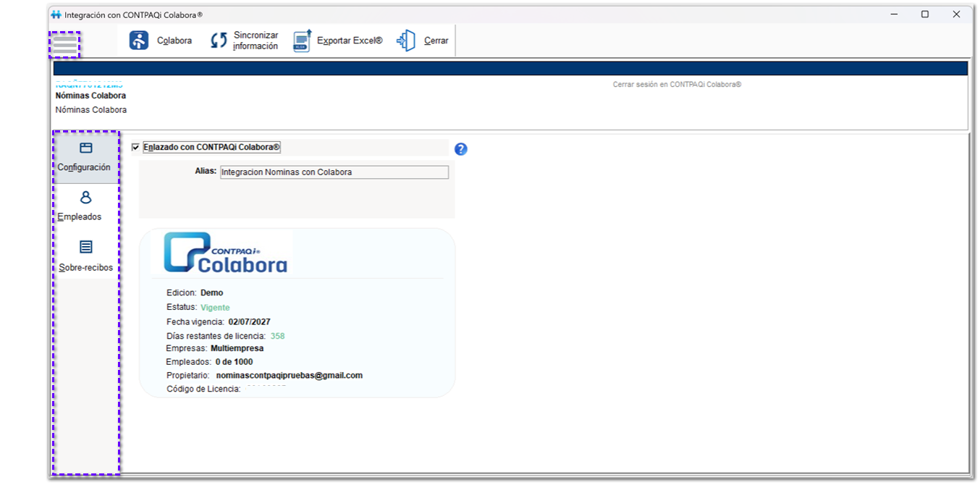Image resolution: width=980 pixels, height=485 pixels.
Task: Click the owner email nominascontpaqipruebas@gmail.com
Action: click(x=290, y=376)
